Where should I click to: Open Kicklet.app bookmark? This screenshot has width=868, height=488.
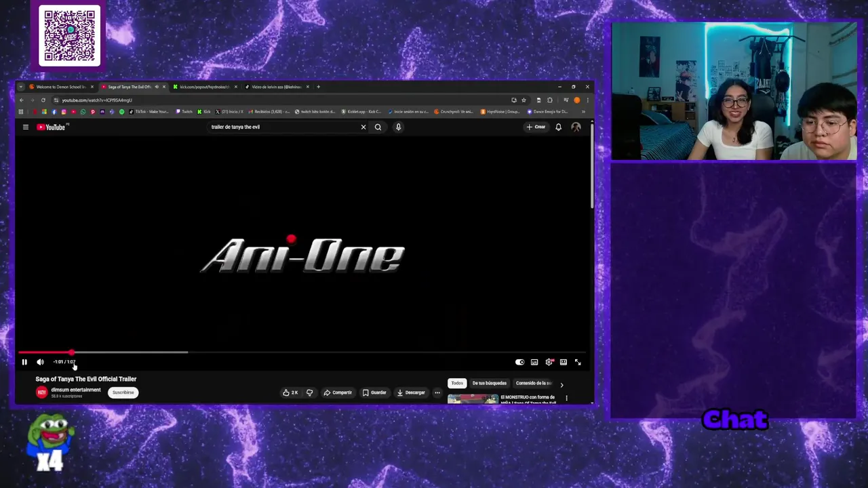point(361,112)
